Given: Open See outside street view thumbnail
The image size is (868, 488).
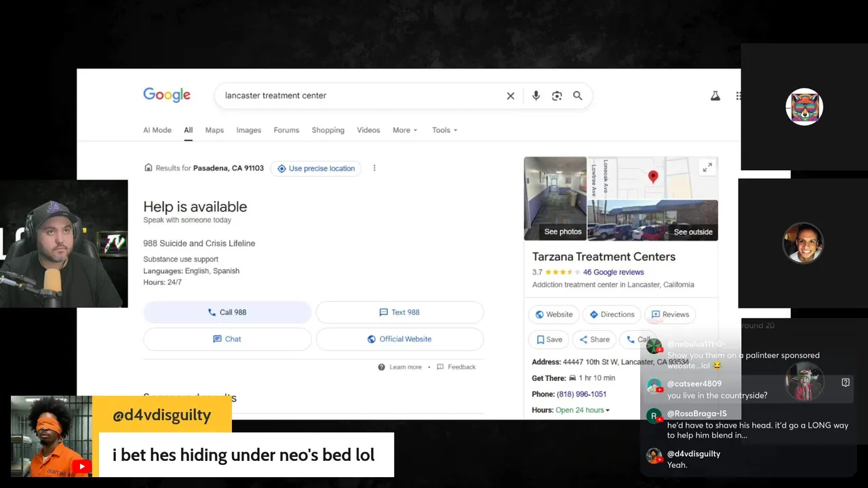Looking at the screenshot, I should tap(653, 220).
